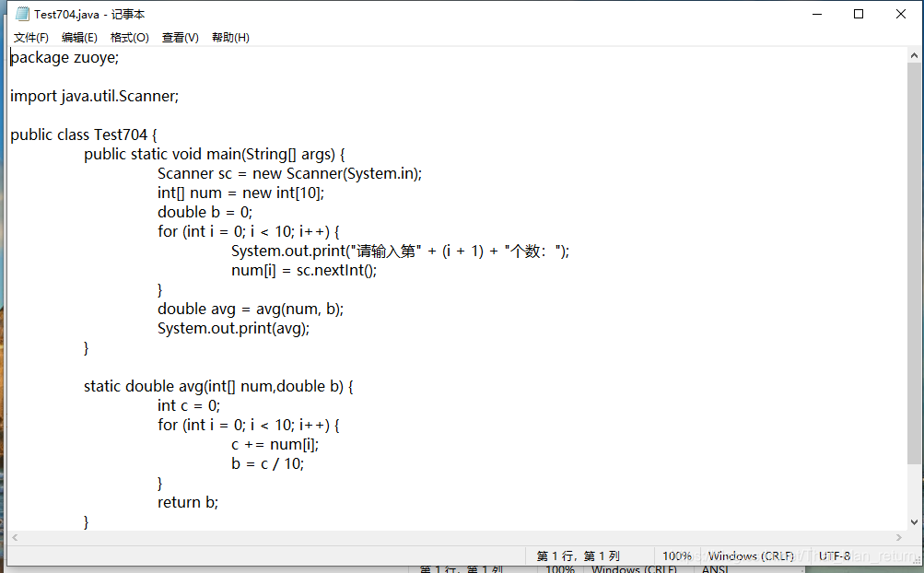Click 'Windows (CRLF)' in the status bar
This screenshot has height=573, width=924.
click(x=751, y=555)
